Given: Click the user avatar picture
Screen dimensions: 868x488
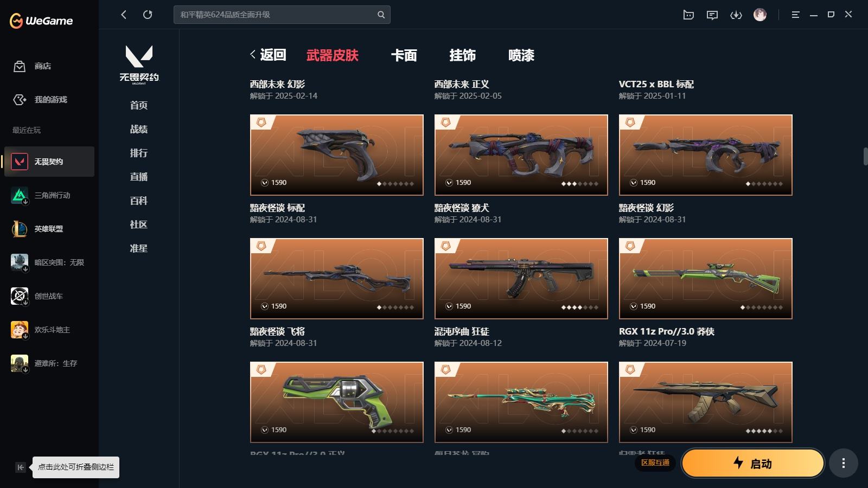Looking at the screenshot, I should point(760,15).
